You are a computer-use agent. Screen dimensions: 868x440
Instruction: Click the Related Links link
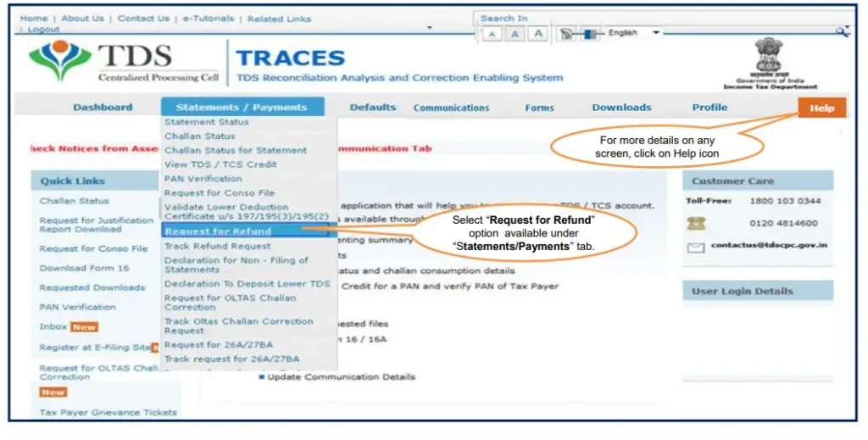tap(279, 19)
